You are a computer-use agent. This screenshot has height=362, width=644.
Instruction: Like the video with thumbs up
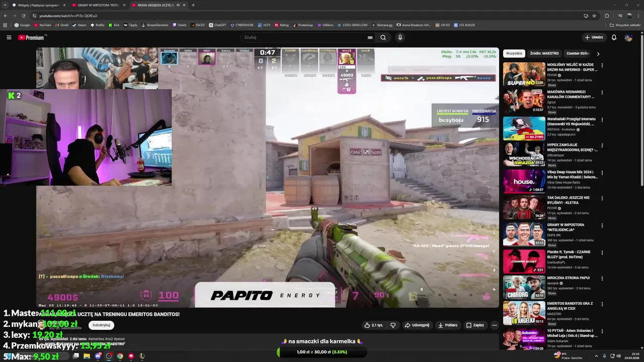click(373, 325)
